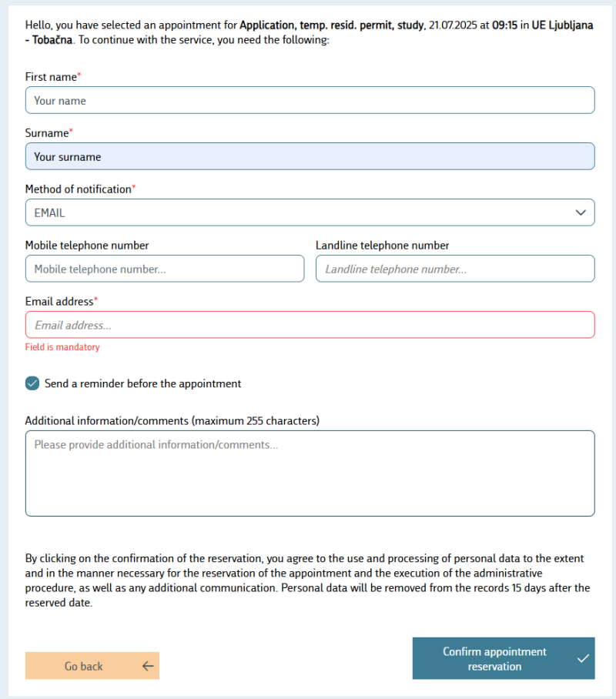
Task: Click the 'Landline telephone number' label
Action: 382,246
